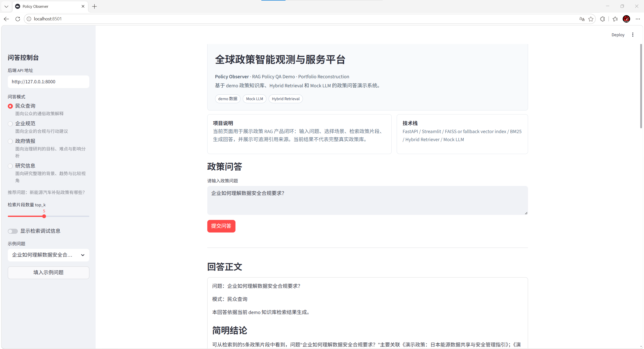
Task: Click the 推荐问题 hint text
Action: pos(46,192)
